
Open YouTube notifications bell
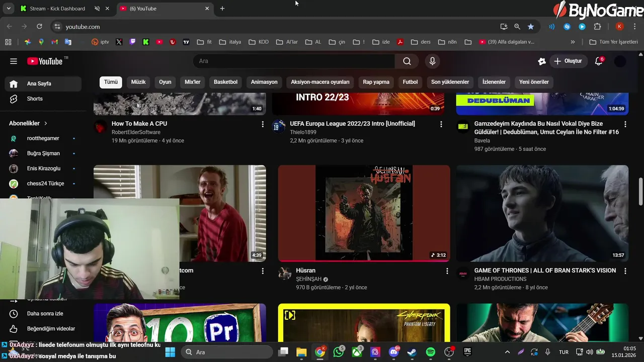pos(599,61)
